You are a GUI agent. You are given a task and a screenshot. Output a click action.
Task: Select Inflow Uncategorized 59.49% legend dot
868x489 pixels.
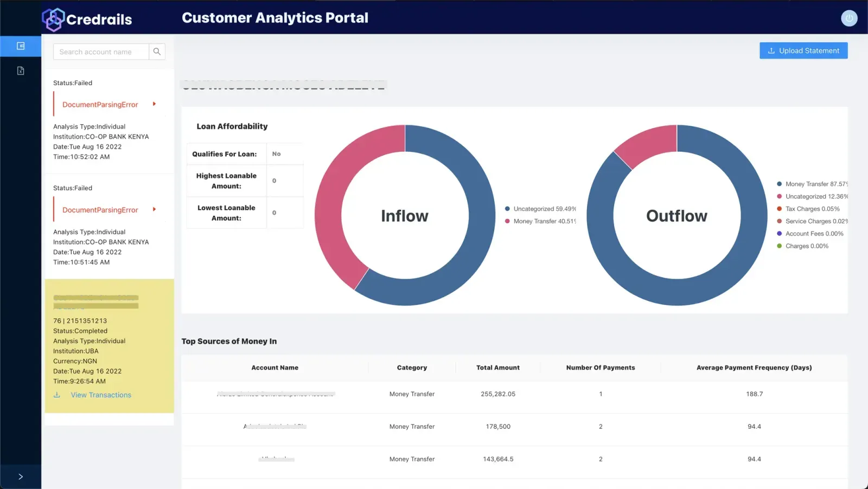[507, 209]
